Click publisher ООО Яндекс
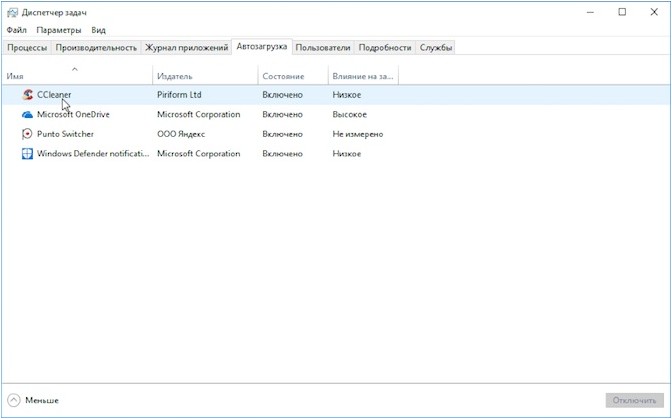Viewport: 672px width, 419px height. coord(181,134)
